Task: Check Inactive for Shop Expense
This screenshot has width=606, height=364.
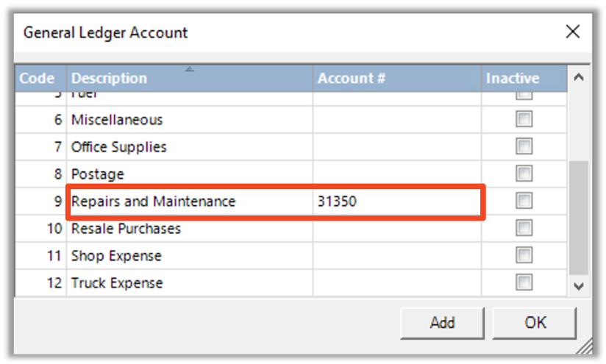Action: click(x=524, y=255)
